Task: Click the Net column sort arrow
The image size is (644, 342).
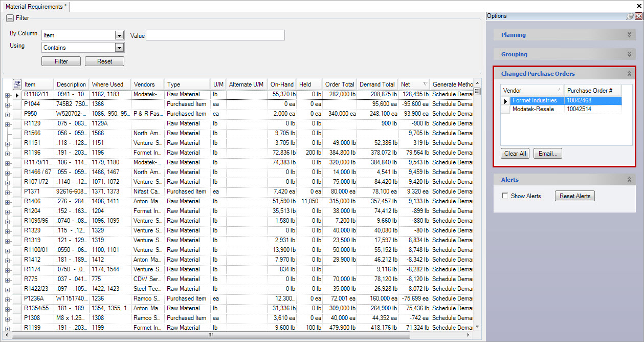Action: (x=425, y=84)
